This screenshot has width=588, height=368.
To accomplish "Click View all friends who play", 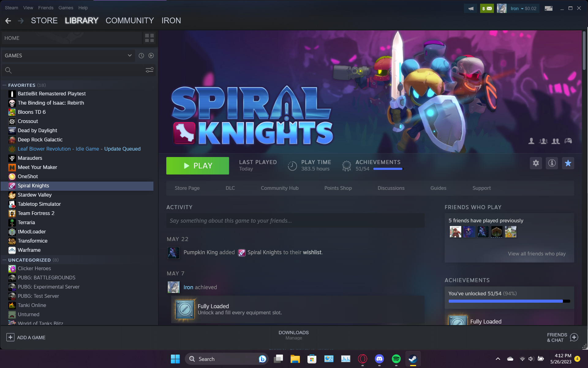I will 537,254.
